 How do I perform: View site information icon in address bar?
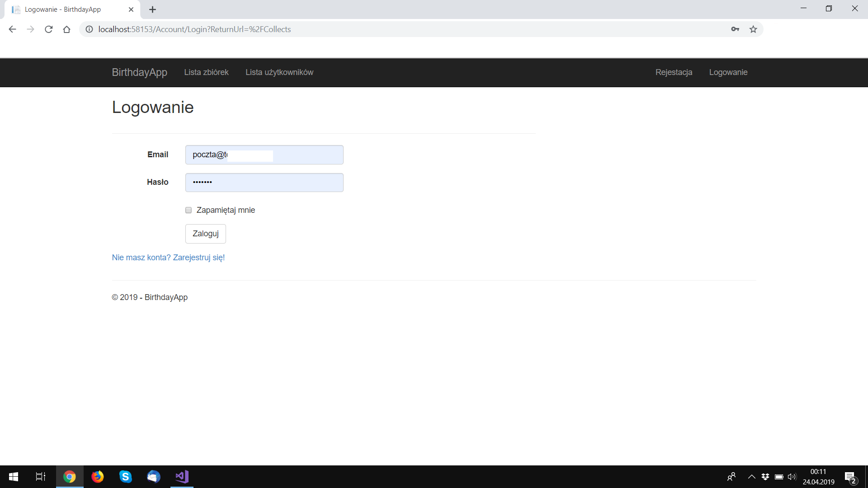pos(90,29)
